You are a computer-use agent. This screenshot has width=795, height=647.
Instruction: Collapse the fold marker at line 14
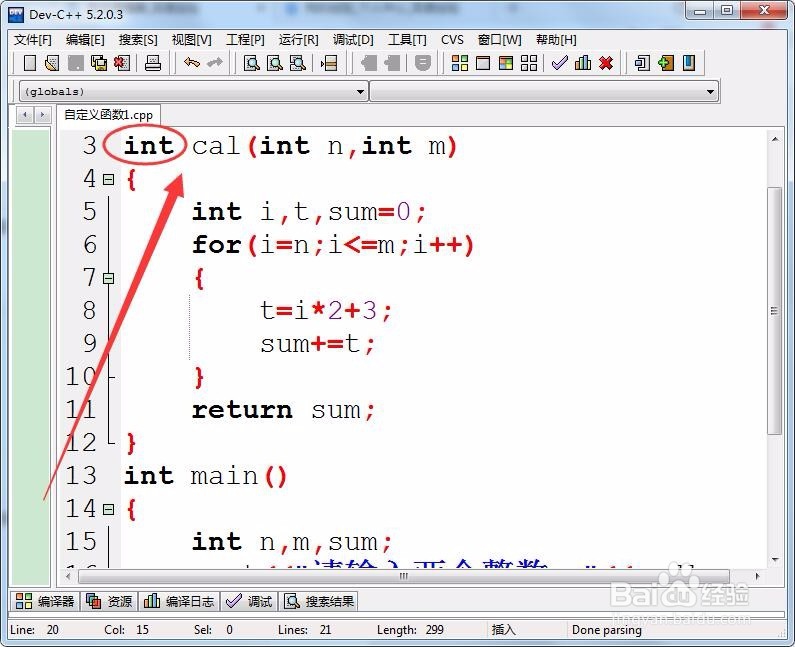109,509
